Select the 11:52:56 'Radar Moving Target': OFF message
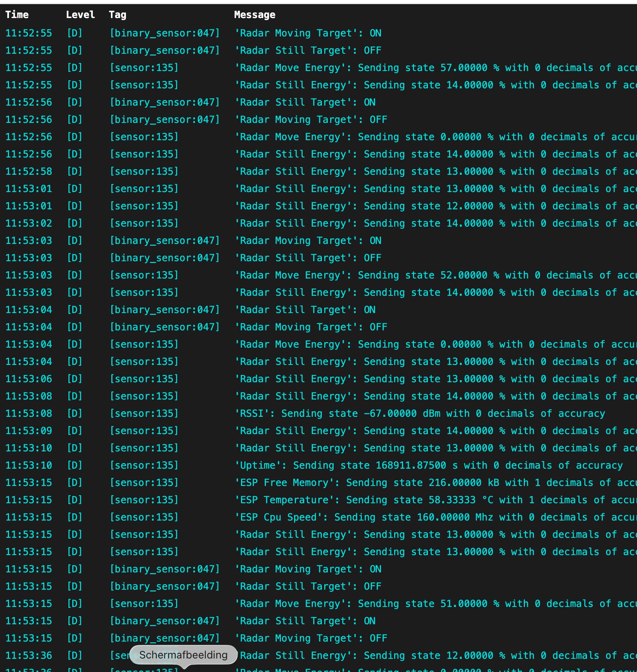The height and width of the screenshot is (672, 637). click(x=311, y=120)
